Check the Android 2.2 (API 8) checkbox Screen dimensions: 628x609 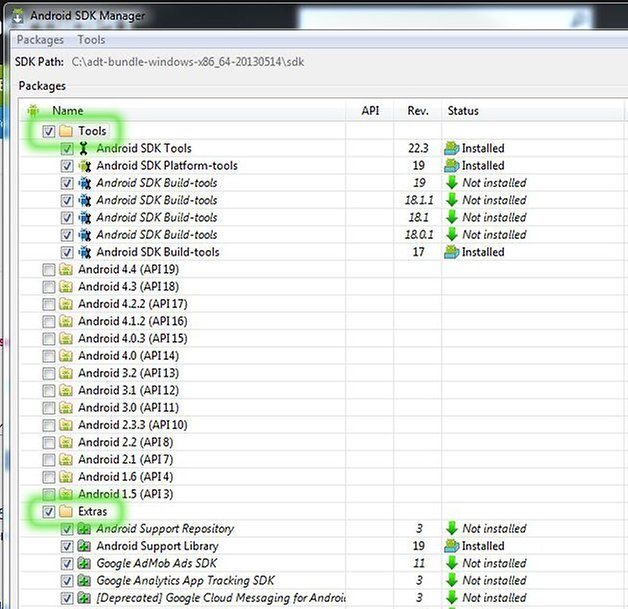(48, 442)
